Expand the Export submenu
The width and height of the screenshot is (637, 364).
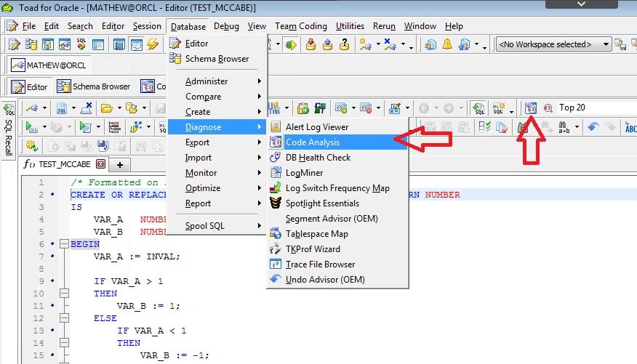[217, 142]
